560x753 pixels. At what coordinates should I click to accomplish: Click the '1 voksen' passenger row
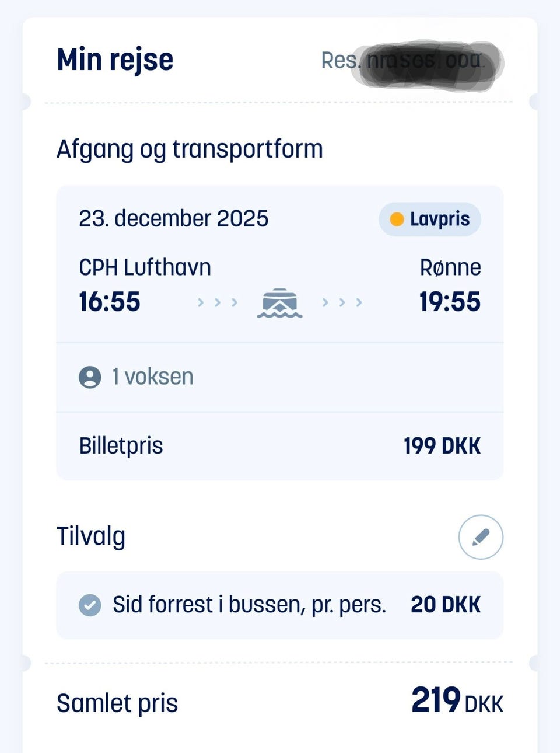[x=153, y=377]
